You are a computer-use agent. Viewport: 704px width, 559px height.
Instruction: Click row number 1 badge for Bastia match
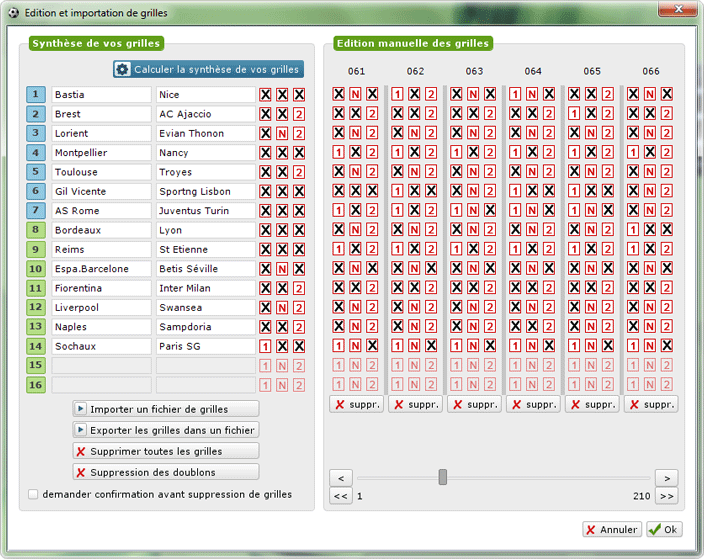click(x=36, y=95)
